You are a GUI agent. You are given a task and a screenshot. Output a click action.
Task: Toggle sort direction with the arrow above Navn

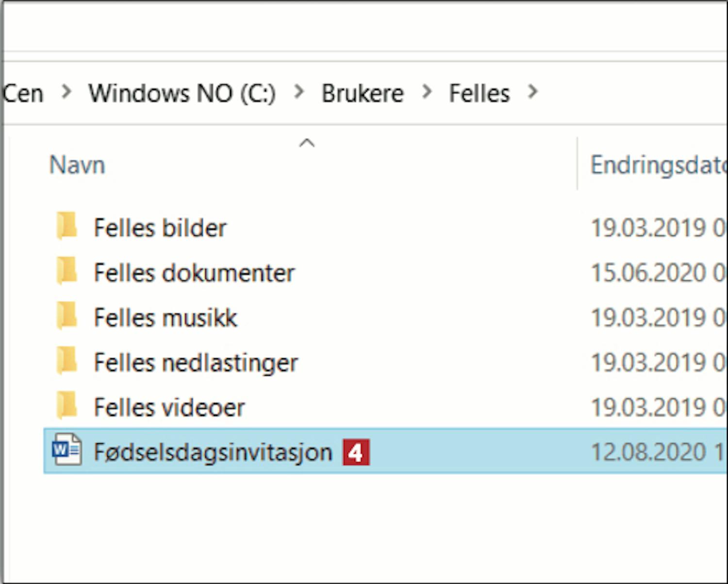[307, 143]
